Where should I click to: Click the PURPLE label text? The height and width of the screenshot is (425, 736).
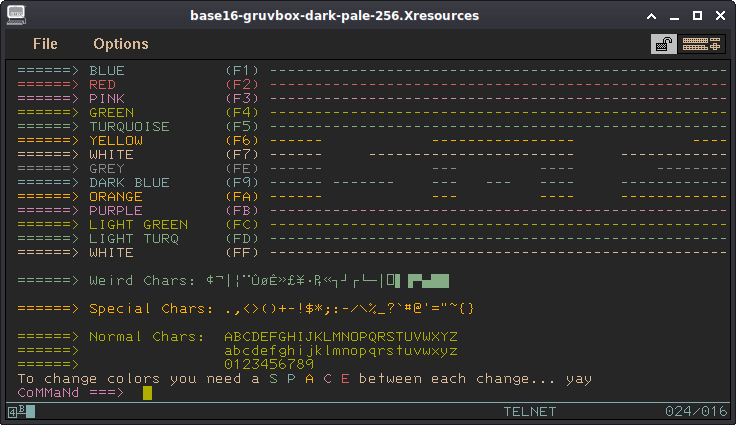click(116, 211)
